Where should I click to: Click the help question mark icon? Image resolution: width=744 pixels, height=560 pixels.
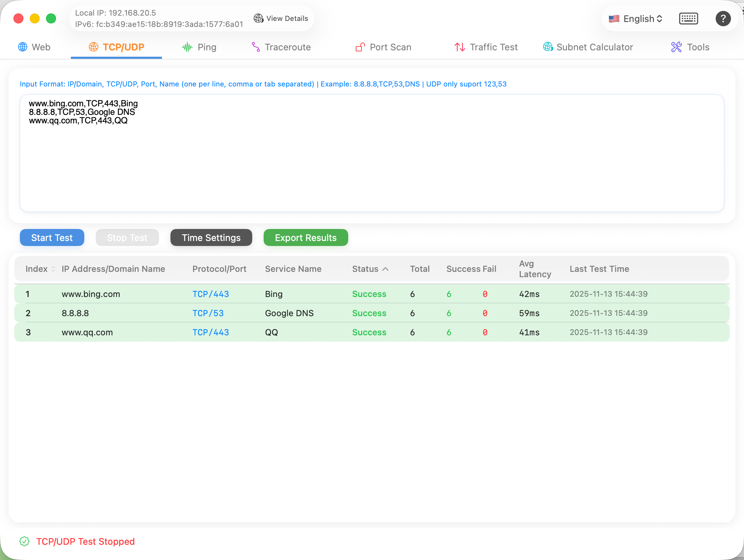tap(723, 18)
